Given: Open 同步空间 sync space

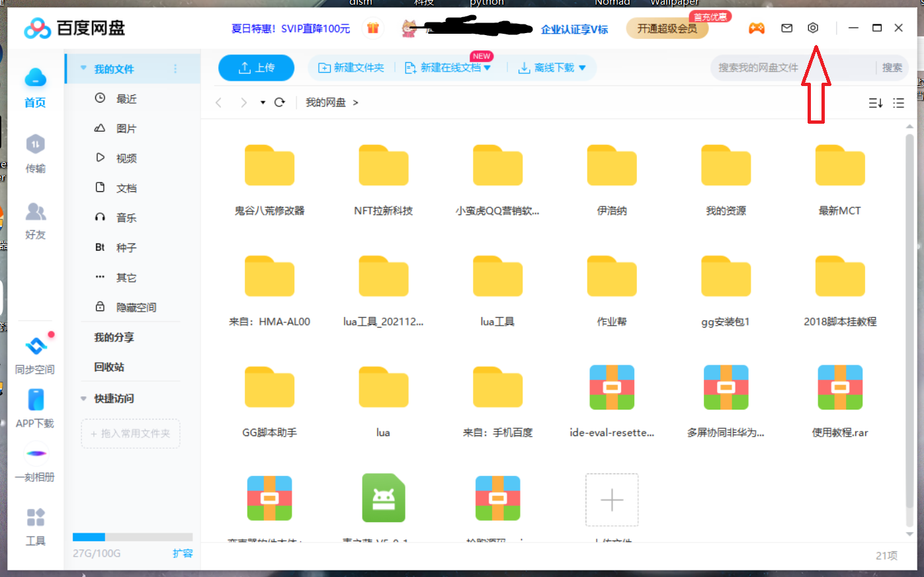Looking at the screenshot, I should [x=35, y=355].
